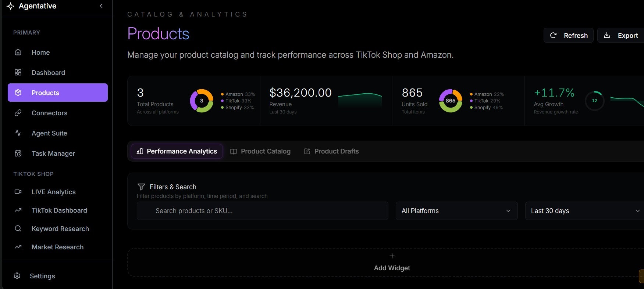The height and width of the screenshot is (289, 644).
Task: Click the Agent Suite pulse icon
Action: (x=18, y=133)
